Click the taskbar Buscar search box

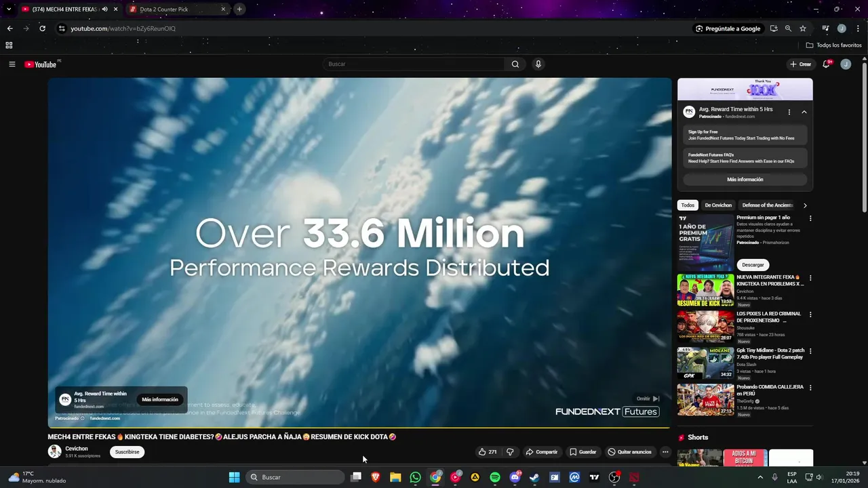click(x=295, y=477)
